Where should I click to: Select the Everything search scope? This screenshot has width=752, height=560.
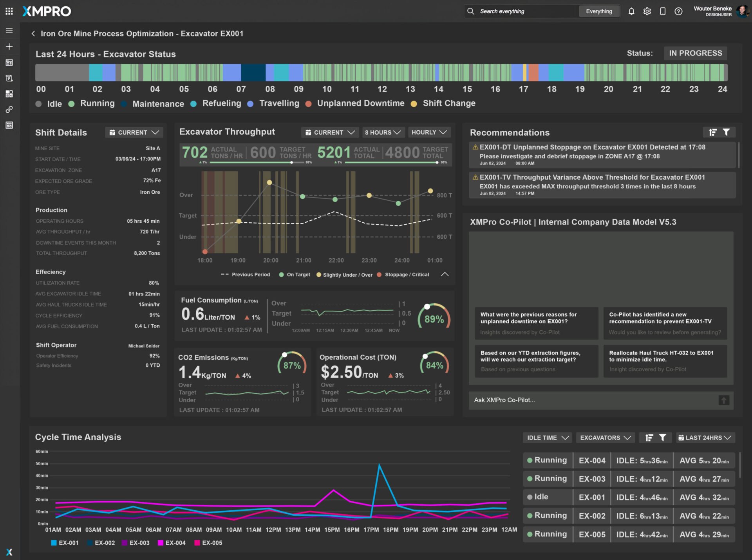[598, 11]
